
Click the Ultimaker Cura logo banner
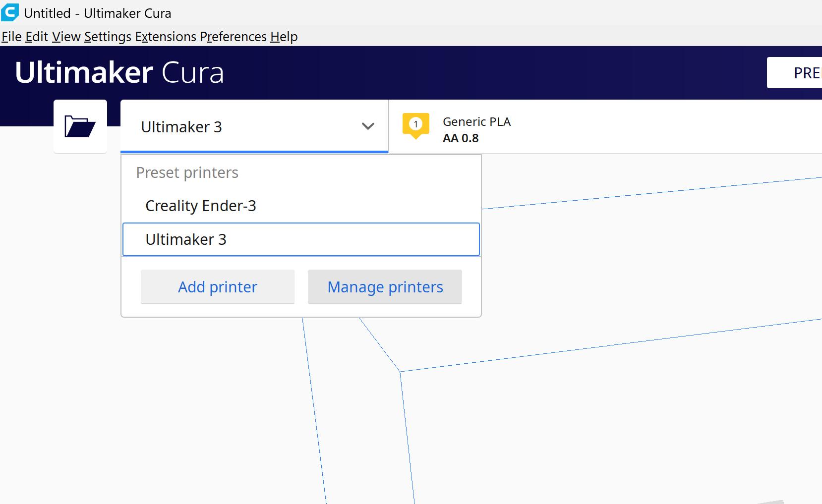pos(119,73)
